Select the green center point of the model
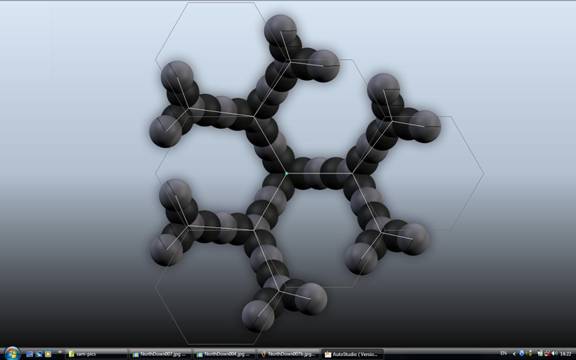 (x=286, y=173)
